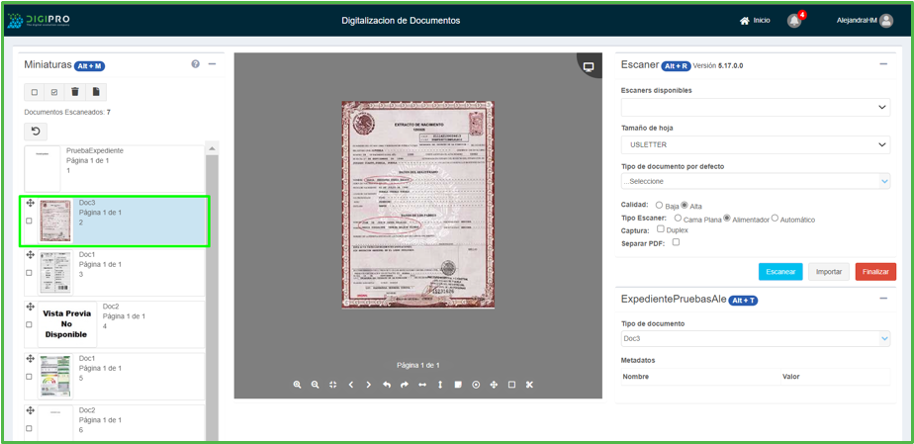The height and width of the screenshot is (444, 914).
Task: Click the help question mark in Miniaturas
Action: pyautogui.click(x=195, y=64)
